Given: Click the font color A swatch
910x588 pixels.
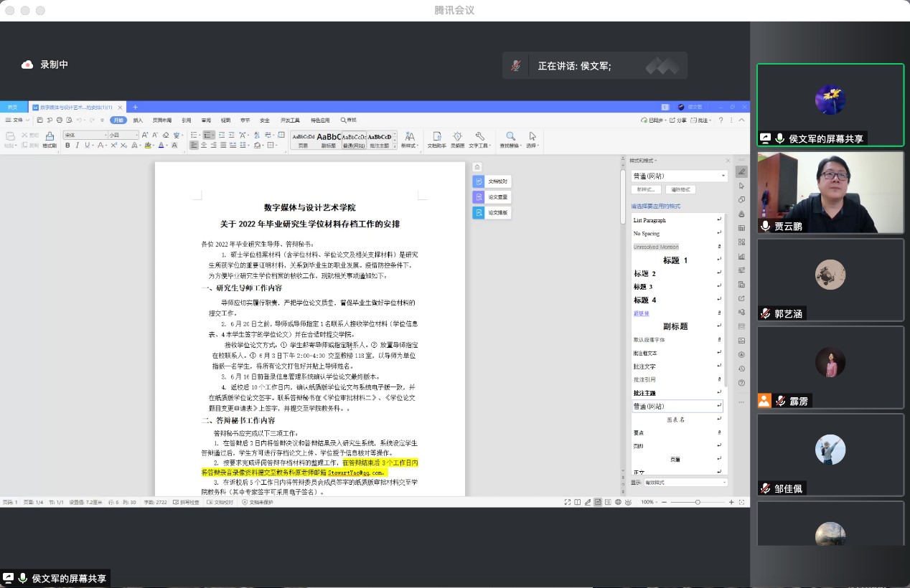Looking at the screenshot, I should (x=161, y=145).
